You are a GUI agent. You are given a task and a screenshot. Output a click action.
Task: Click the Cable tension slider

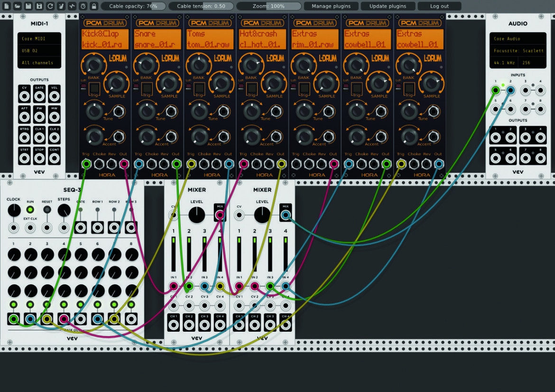coord(201,6)
